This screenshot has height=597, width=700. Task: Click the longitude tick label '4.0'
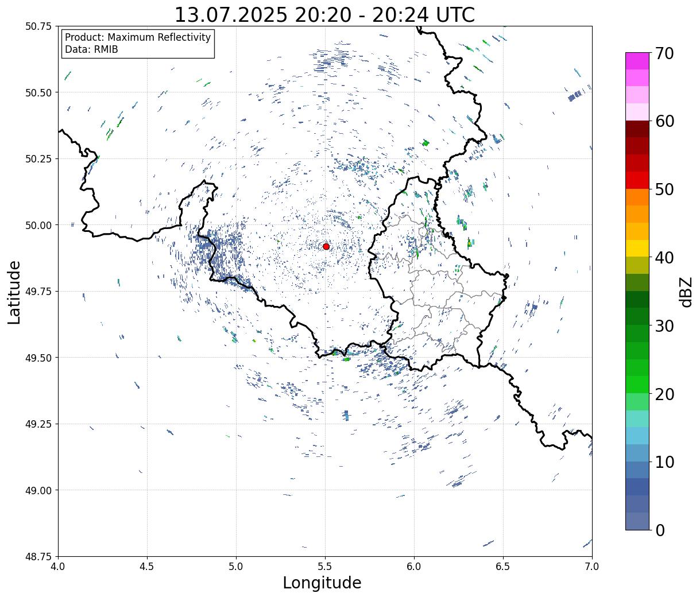tap(58, 567)
